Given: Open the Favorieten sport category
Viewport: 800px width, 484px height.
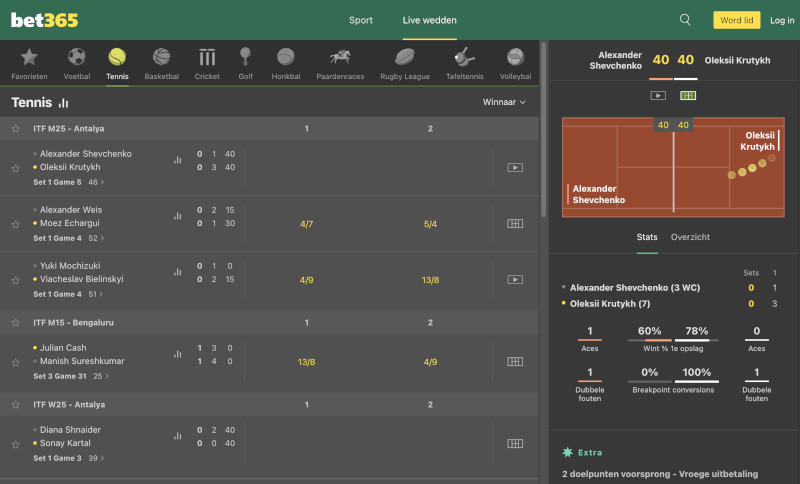Looking at the screenshot, I should 29,64.
